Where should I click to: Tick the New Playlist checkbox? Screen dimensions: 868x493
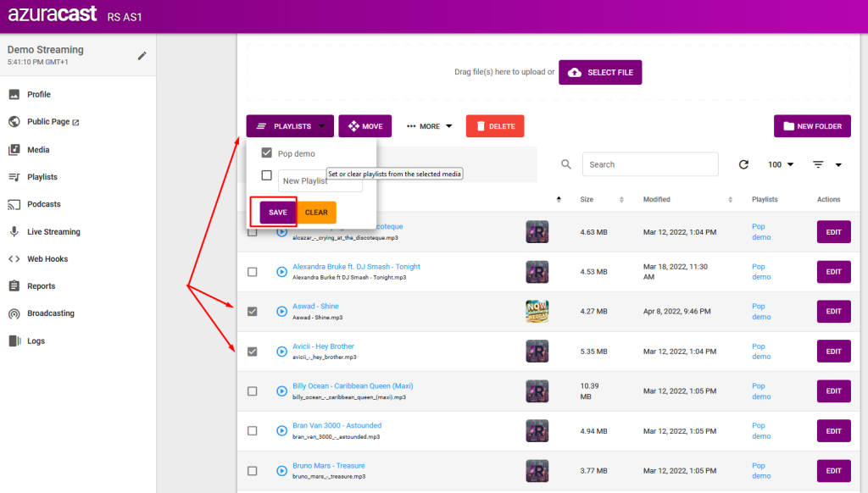click(266, 175)
